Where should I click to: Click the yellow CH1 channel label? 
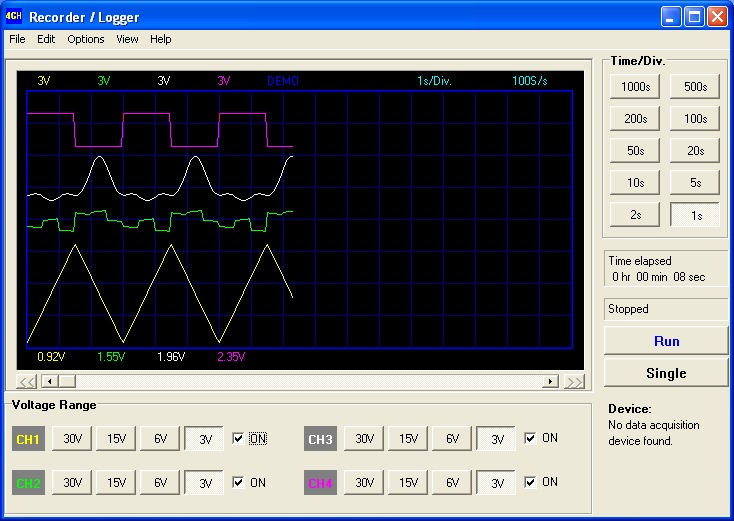(x=29, y=439)
